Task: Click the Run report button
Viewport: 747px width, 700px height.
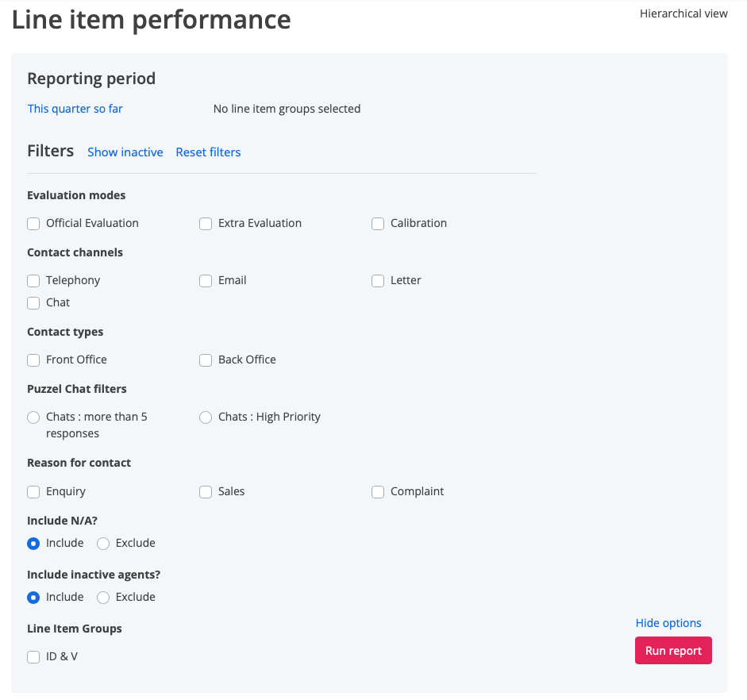Action: point(673,651)
